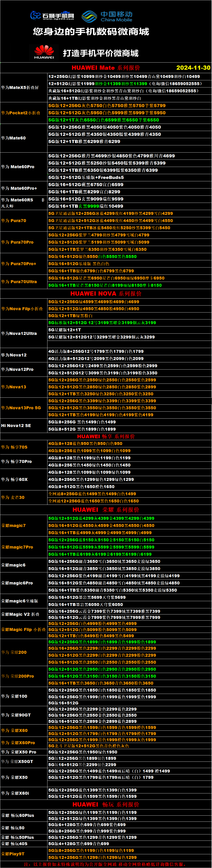Click the 典藏版16+1TB MateX5 price row
212x868 pixels.
[x=130, y=98]
